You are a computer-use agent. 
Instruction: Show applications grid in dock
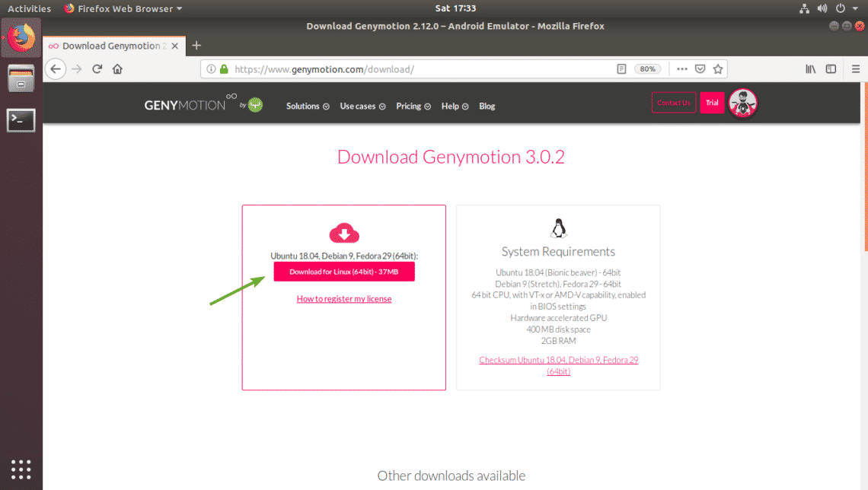coord(21,469)
